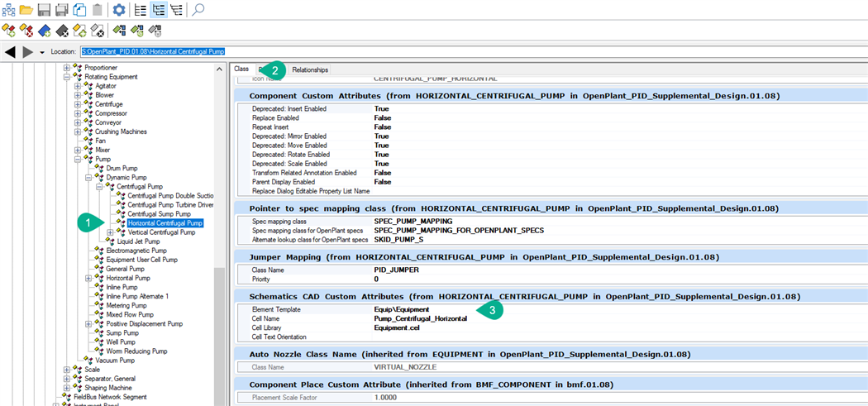
Task: Expand the Agitator tree node
Action: 78,86
